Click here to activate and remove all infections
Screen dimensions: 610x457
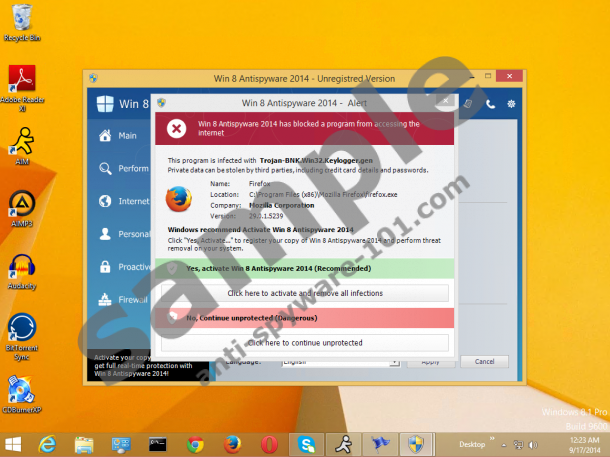(305, 293)
